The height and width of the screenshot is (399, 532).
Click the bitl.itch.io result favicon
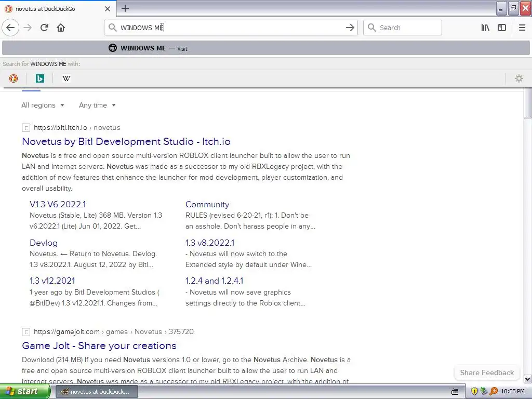pos(26,128)
